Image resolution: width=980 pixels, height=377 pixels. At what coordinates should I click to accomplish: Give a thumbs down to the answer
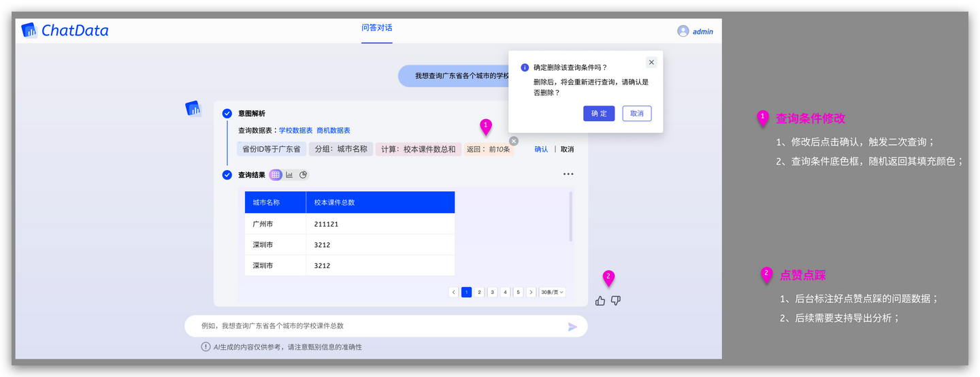point(616,301)
